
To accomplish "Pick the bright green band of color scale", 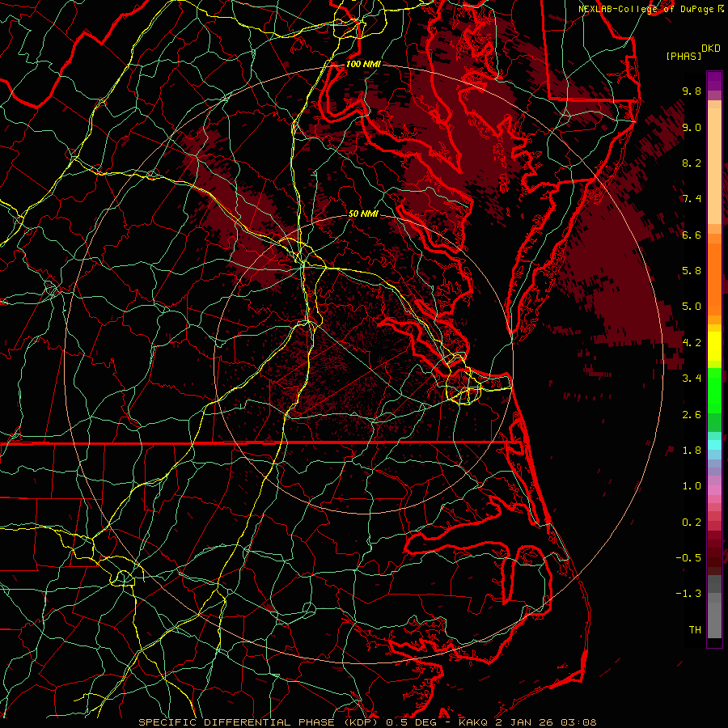I will [714, 390].
